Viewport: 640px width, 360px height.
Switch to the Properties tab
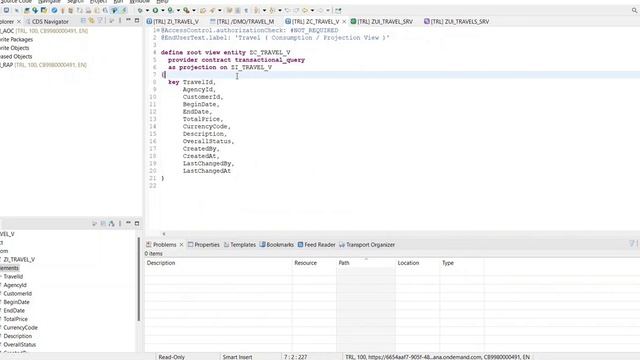tap(204, 245)
